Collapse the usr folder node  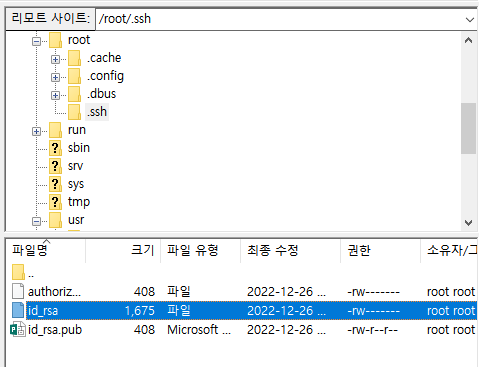tap(36, 221)
